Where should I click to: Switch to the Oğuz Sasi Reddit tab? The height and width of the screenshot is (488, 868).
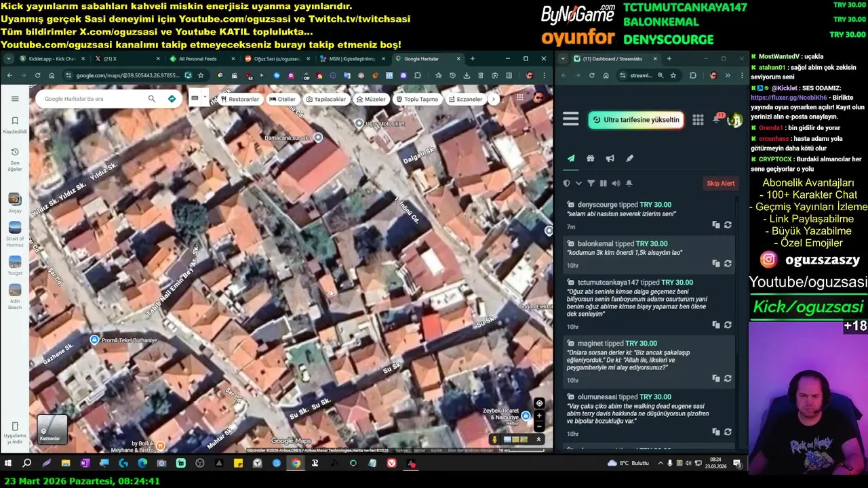(275, 59)
